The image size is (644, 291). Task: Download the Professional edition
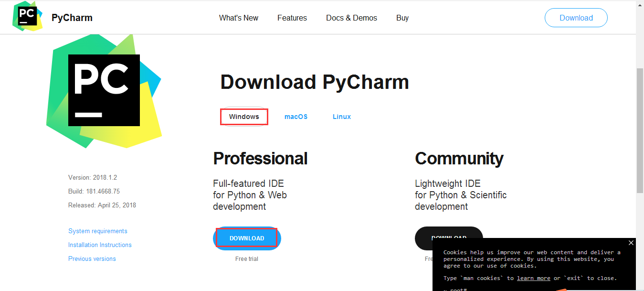(247, 238)
